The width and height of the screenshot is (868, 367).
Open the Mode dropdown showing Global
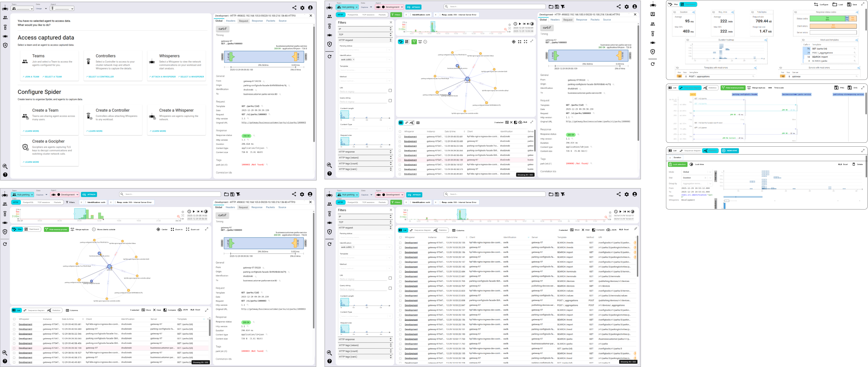[696, 172]
